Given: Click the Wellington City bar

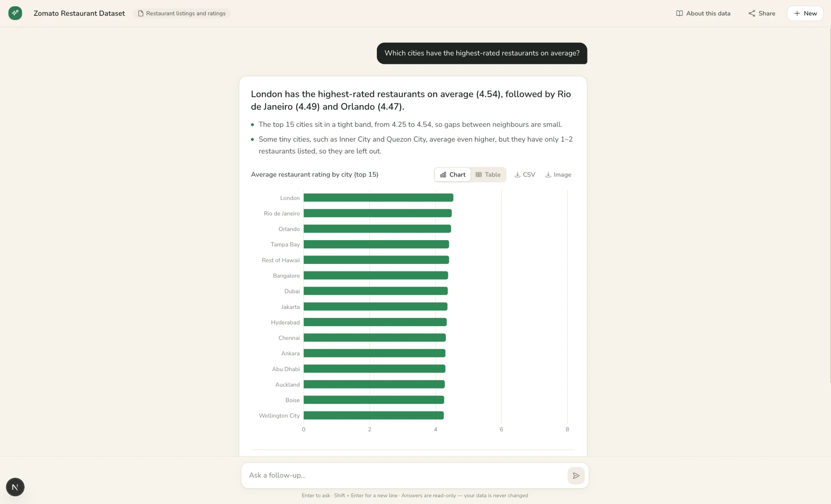Looking at the screenshot, I should (374, 415).
